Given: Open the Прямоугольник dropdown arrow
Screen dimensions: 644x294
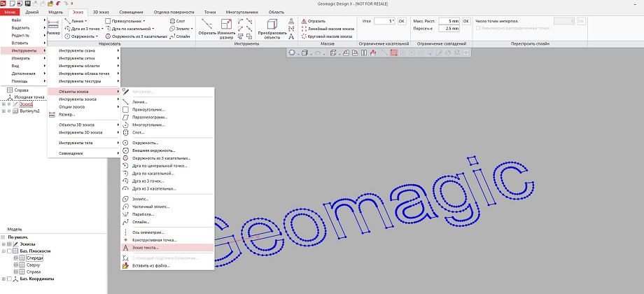Looking at the screenshot, I should 144,21.
